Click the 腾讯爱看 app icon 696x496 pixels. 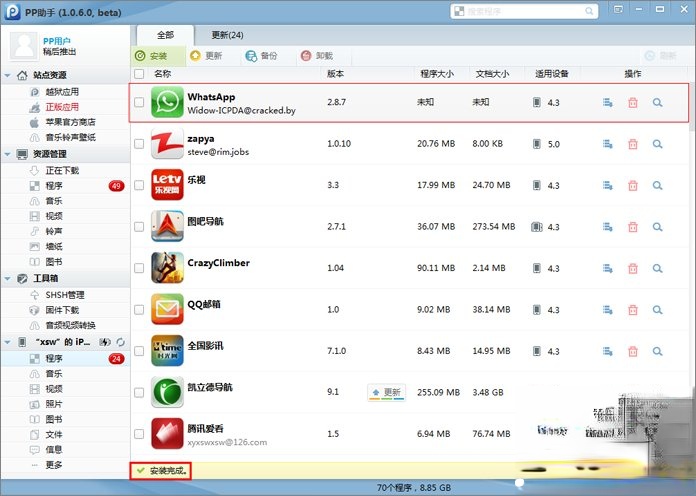[x=167, y=433]
